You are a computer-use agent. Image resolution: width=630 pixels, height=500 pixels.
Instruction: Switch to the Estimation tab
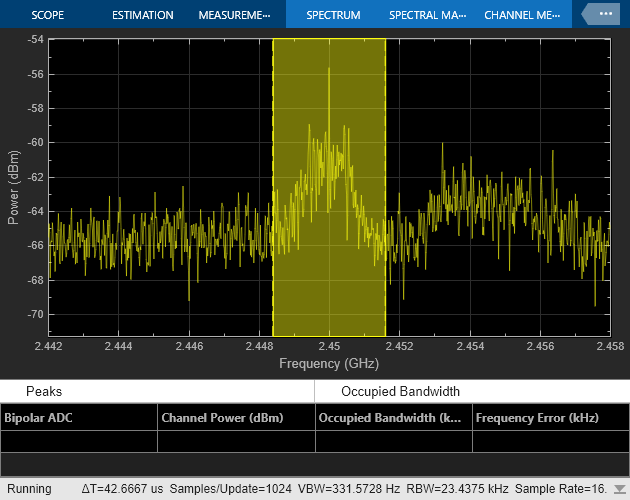click(142, 15)
